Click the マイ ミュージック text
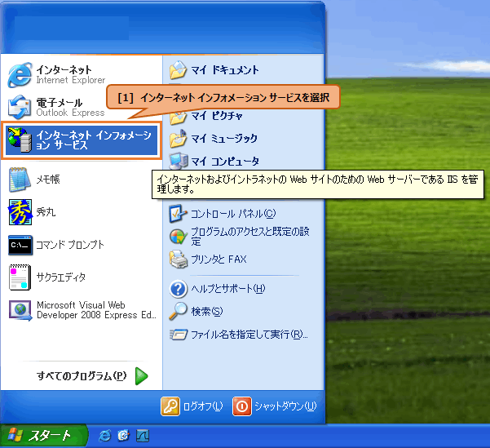 [224, 138]
